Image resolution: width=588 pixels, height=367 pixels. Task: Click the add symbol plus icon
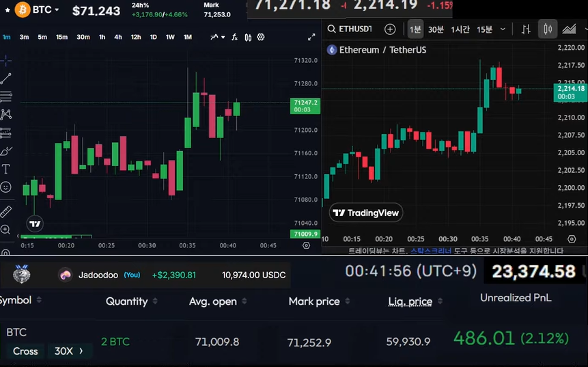tap(390, 29)
